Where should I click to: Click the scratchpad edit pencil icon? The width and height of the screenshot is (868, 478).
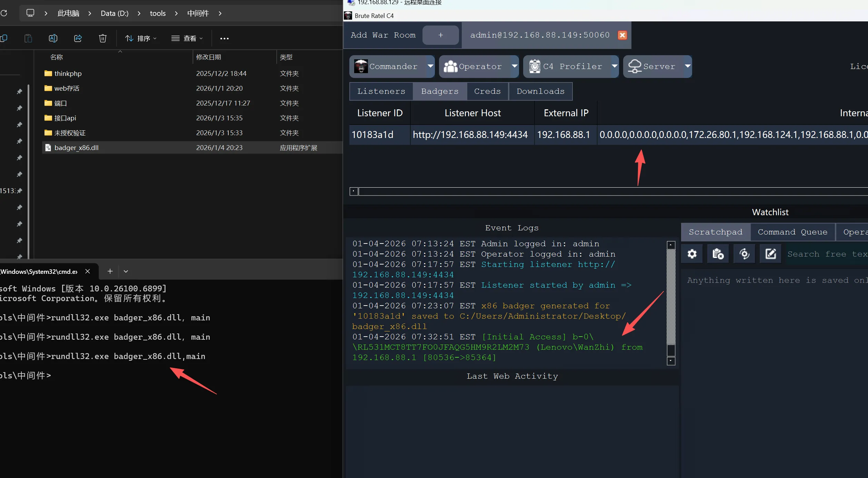click(x=770, y=254)
